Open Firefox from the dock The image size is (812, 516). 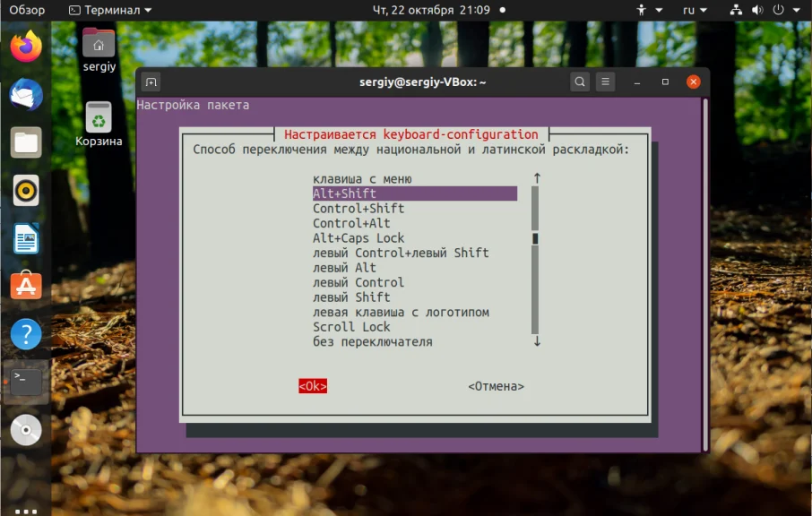(x=26, y=47)
